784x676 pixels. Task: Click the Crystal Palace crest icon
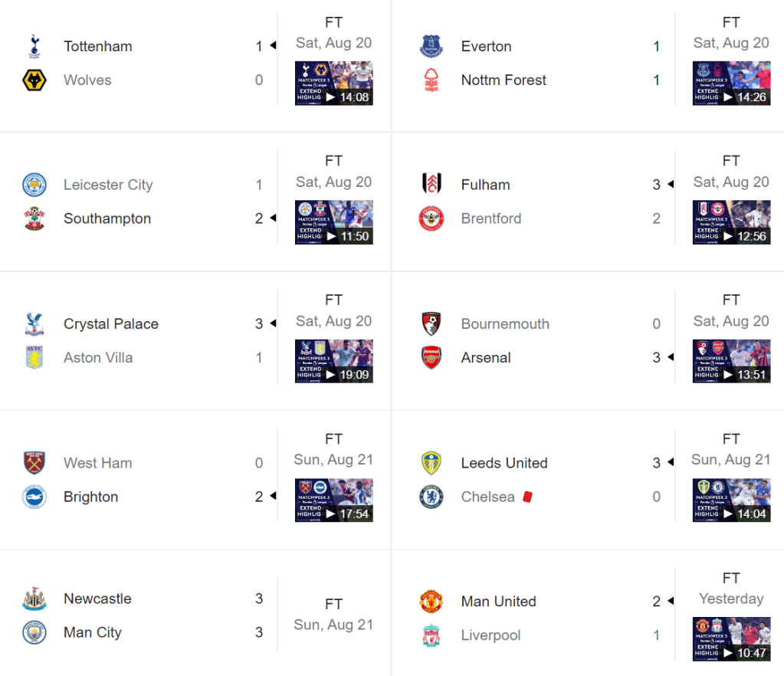[x=34, y=324]
